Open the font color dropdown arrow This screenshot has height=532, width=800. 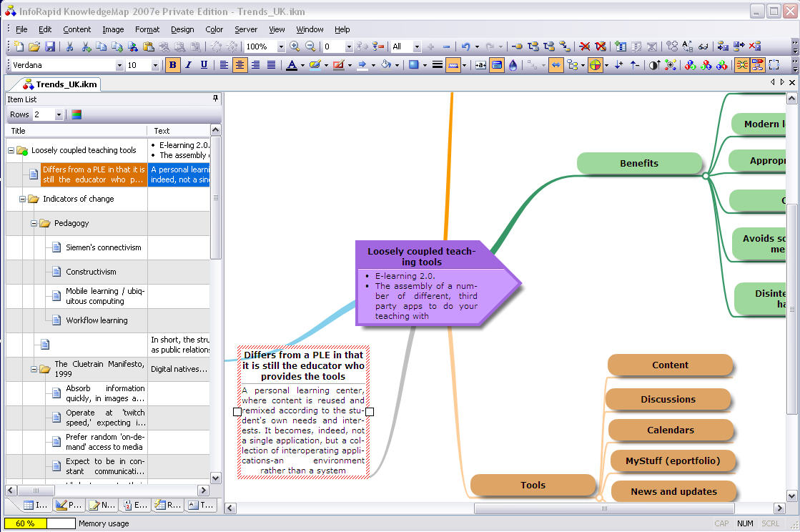302,65
